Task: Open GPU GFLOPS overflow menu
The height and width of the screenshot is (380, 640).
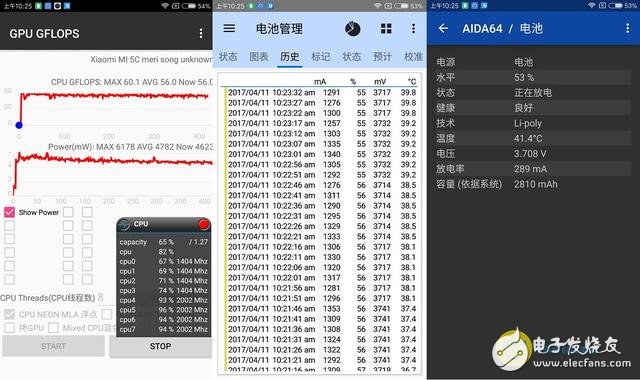Action: click(201, 33)
